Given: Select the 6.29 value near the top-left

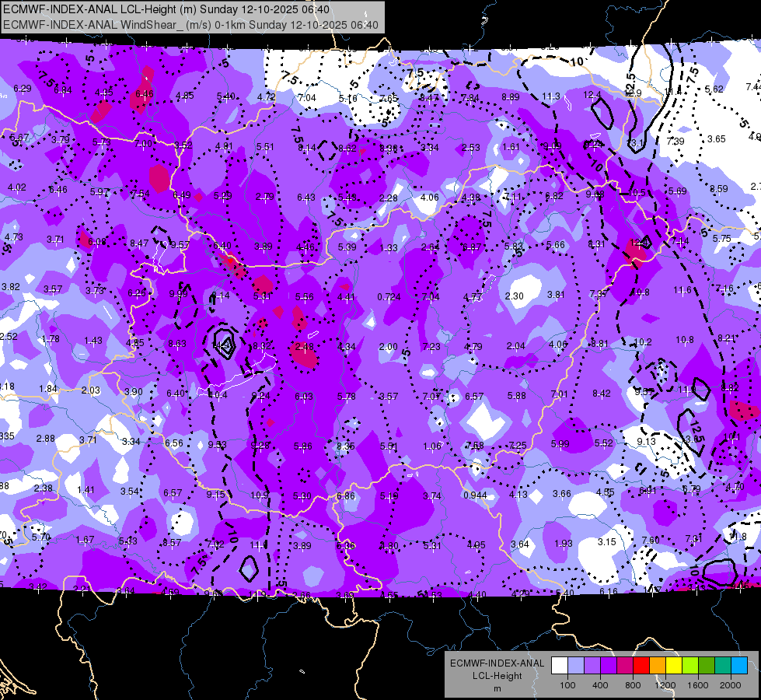Looking at the screenshot, I should 23,89.
